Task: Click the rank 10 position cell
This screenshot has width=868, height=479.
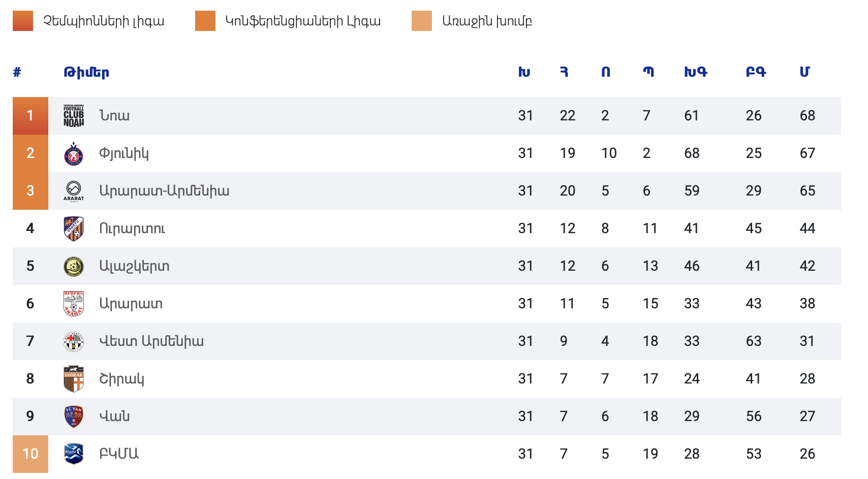Action: (30, 454)
